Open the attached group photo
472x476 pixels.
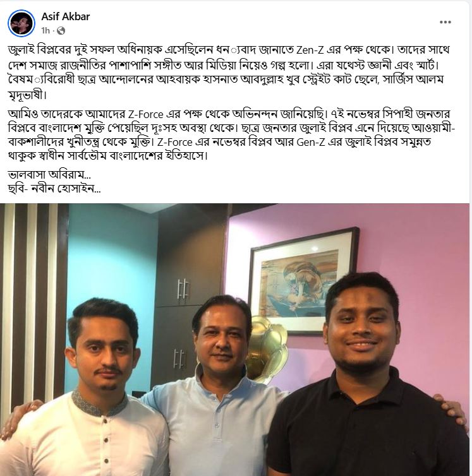pos(234,340)
